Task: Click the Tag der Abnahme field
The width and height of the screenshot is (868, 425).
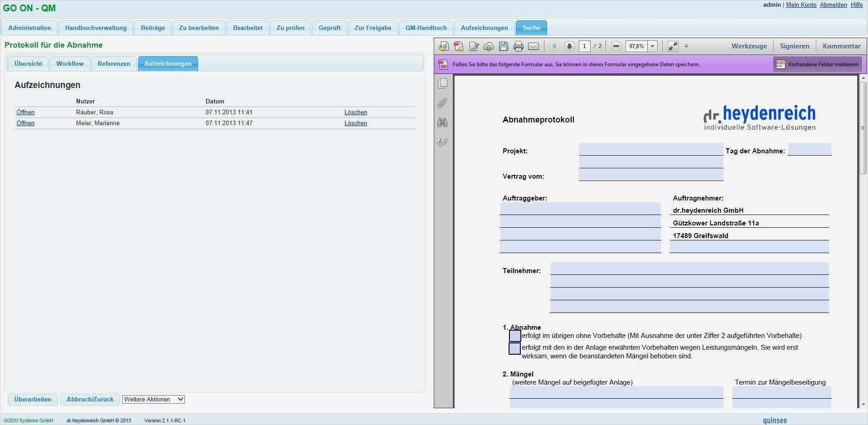Action: 810,149
